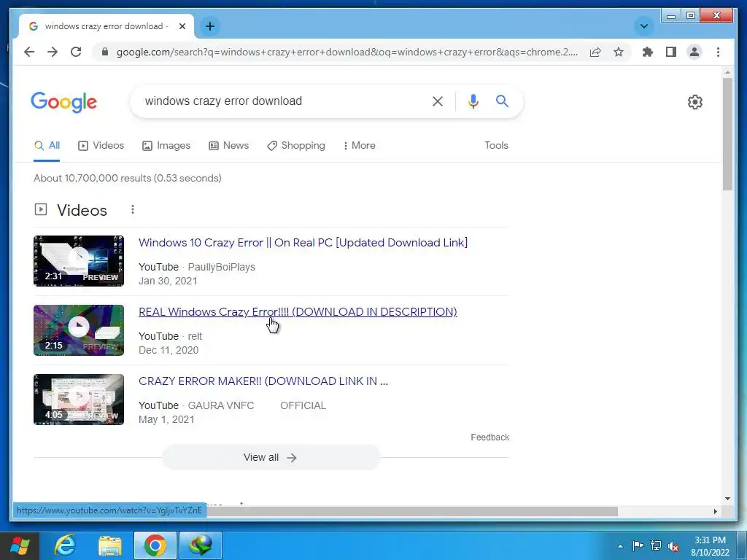Open REAL Windows Crazy Error video link
This screenshot has width=747, height=560.
[x=298, y=312]
